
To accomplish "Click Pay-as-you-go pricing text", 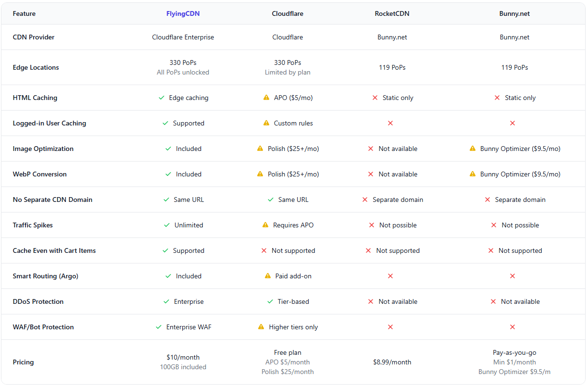I will [x=514, y=352].
